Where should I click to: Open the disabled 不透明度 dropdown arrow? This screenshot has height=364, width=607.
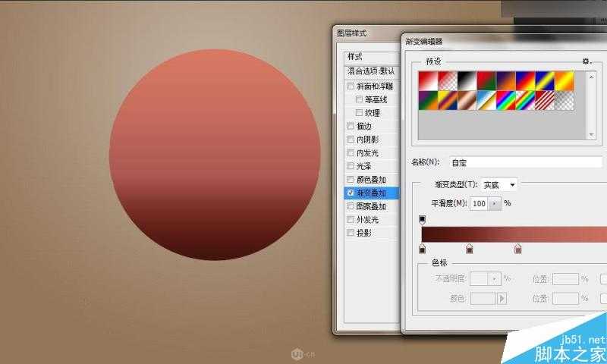495,278
